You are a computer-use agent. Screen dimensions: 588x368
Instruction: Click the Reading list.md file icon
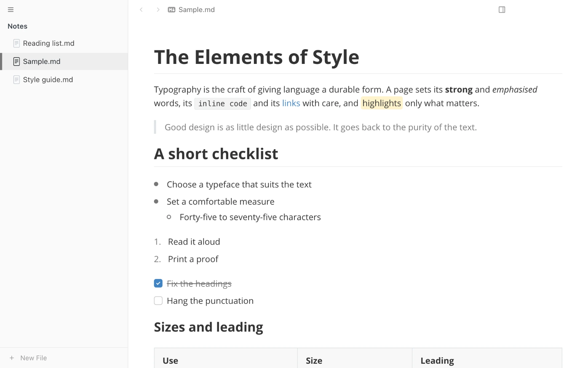[16, 43]
